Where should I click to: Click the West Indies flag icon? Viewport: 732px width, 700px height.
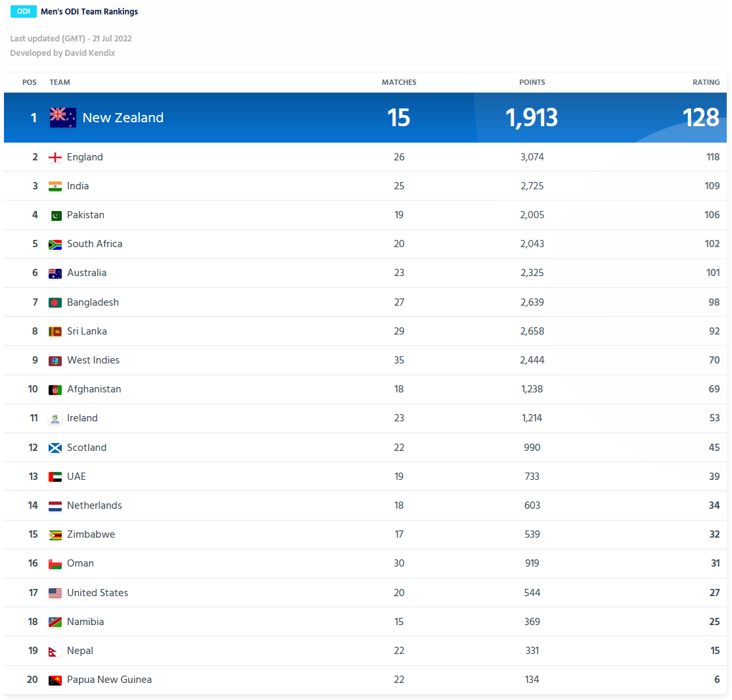coord(55,360)
